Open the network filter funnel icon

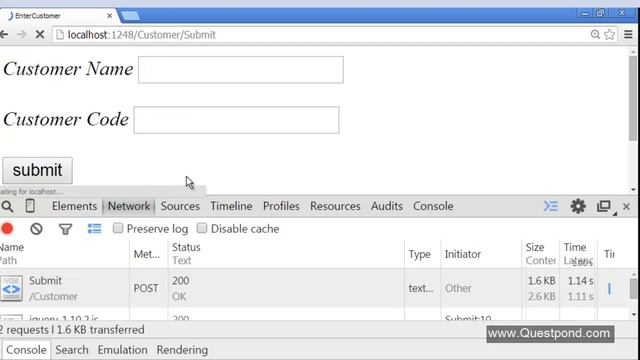65,229
